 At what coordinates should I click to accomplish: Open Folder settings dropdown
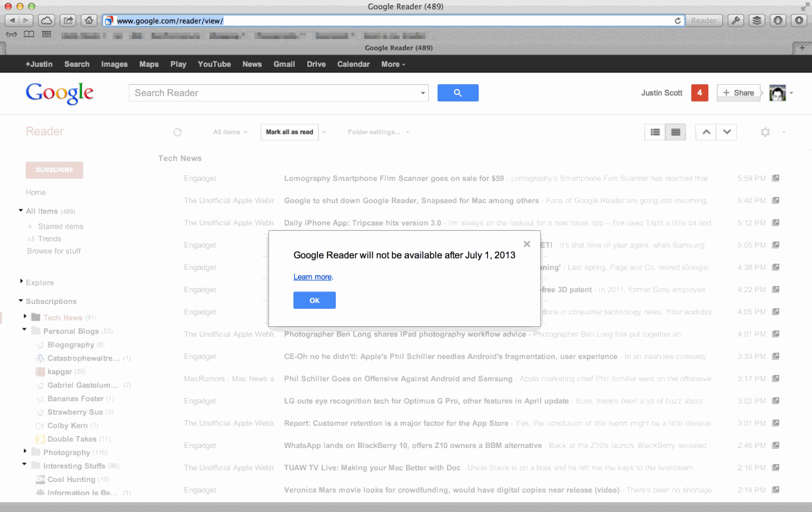tap(378, 132)
